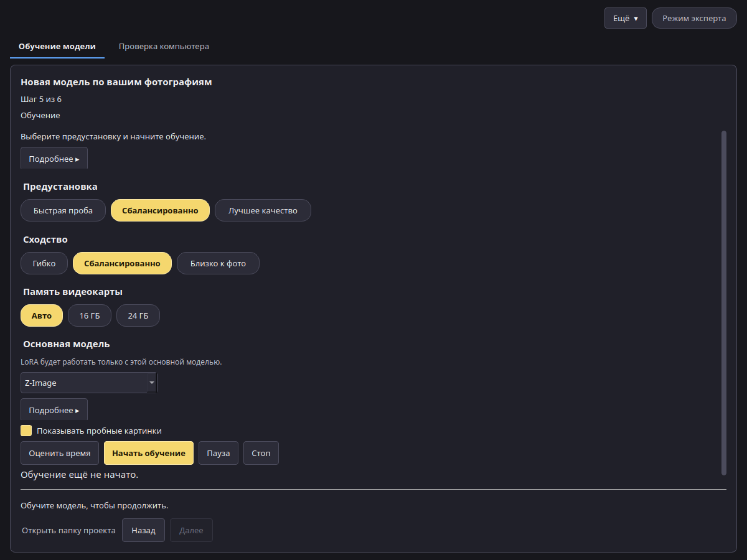Set video memory to «Авто»

coord(42,315)
